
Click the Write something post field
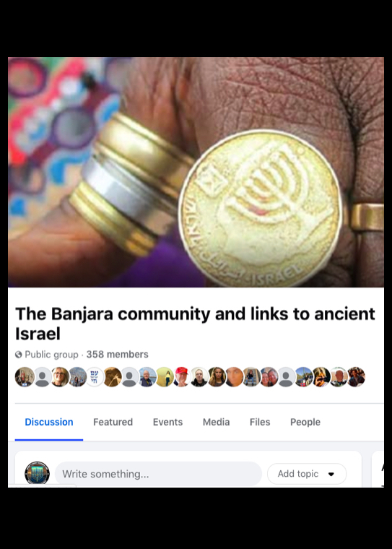(x=158, y=474)
